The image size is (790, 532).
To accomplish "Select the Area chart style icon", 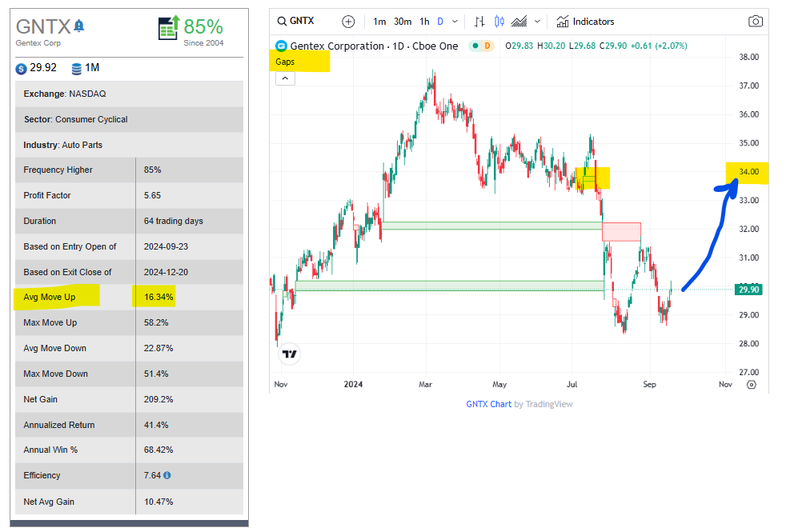I will click(x=519, y=22).
